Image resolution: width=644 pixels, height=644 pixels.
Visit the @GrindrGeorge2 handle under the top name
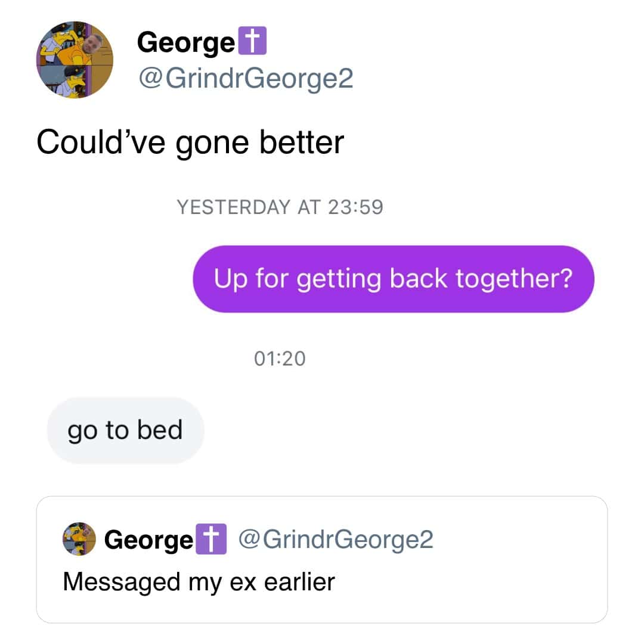coord(245,78)
